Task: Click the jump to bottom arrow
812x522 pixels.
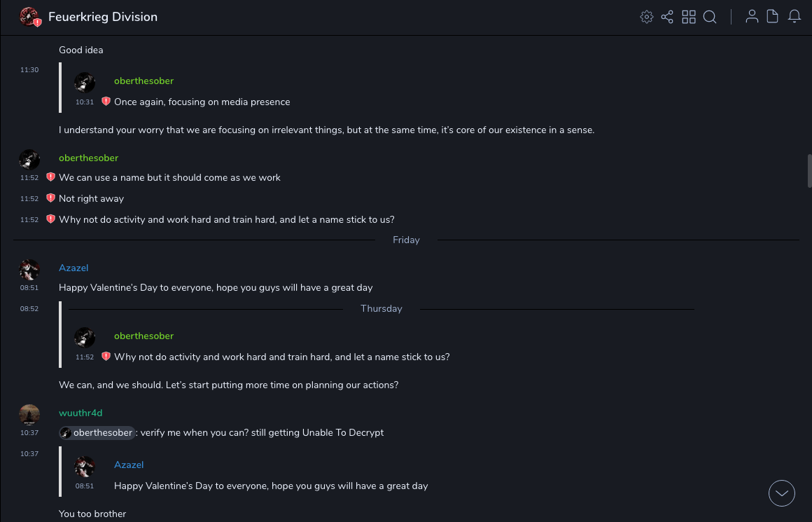Action: point(782,493)
